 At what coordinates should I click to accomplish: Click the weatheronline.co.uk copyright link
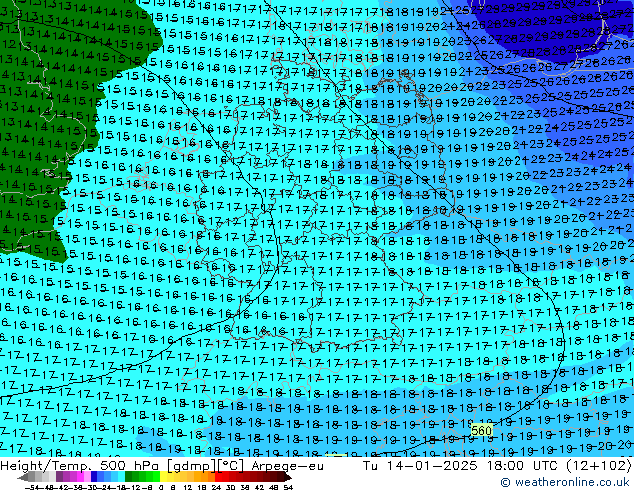(x=565, y=482)
